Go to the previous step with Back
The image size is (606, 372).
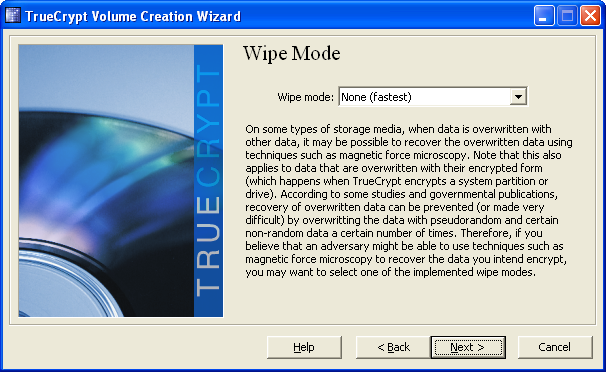[393, 347]
